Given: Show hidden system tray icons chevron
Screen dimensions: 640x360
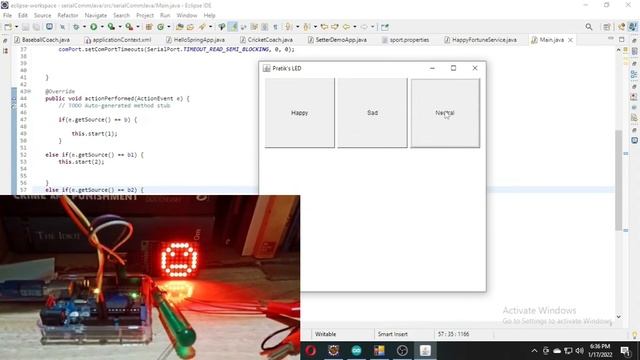Looking at the screenshot, I should point(534,351).
